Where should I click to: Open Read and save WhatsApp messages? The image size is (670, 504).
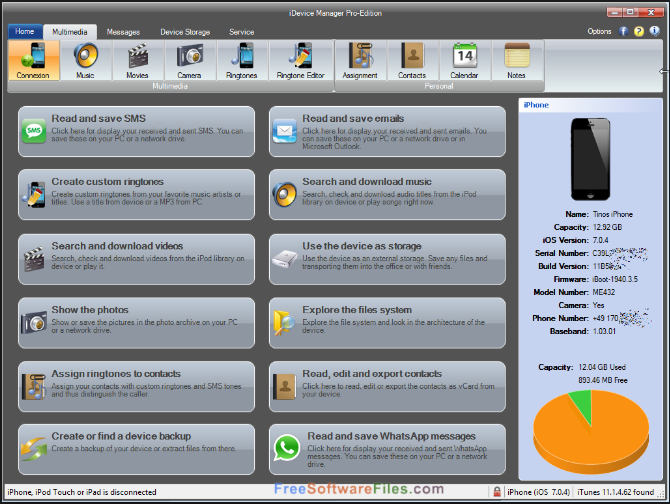click(387, 449)
